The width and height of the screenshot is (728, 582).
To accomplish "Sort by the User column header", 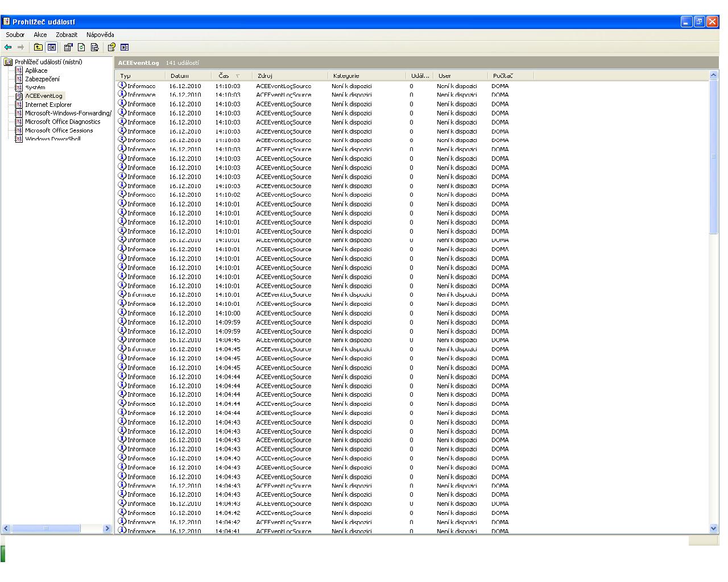I will point(460,76).
